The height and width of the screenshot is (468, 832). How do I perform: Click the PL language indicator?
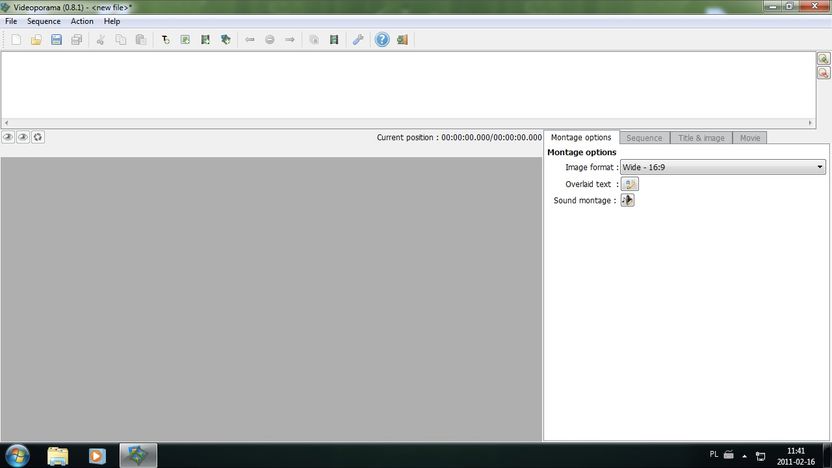714,455
